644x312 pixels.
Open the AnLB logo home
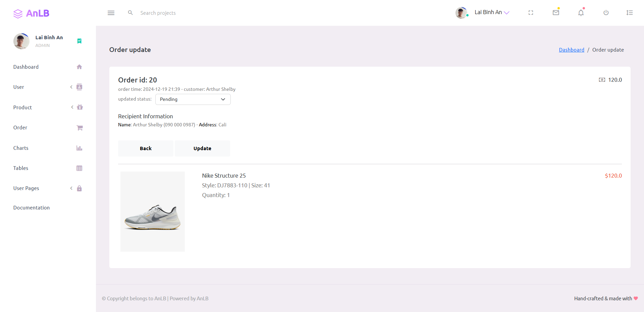(x=31, y=13)
